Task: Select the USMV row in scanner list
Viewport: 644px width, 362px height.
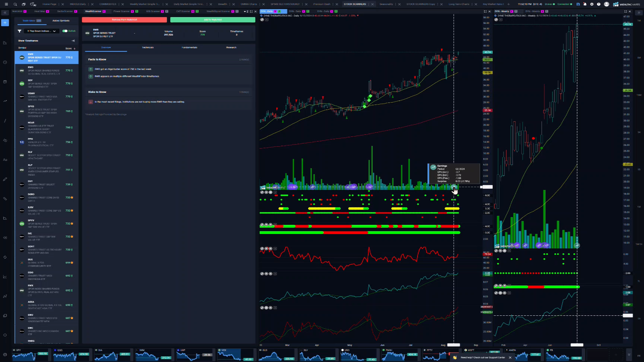Action: tap(47, 97)
